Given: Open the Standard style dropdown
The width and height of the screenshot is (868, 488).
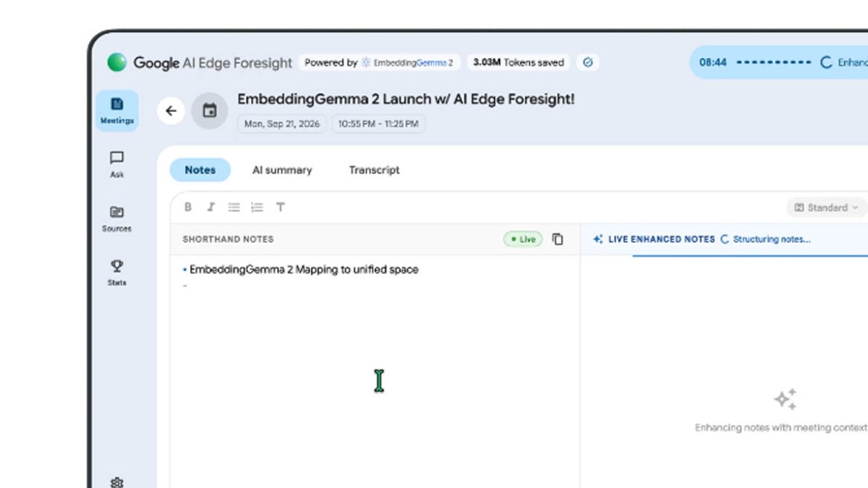Looking at the screenshot, I should 827,207.
